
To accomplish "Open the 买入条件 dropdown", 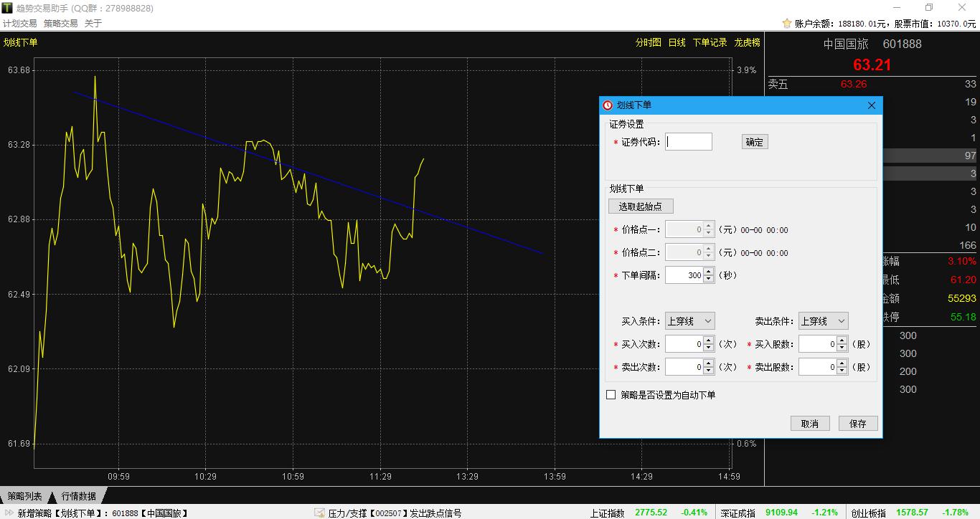I will [689, 321].
